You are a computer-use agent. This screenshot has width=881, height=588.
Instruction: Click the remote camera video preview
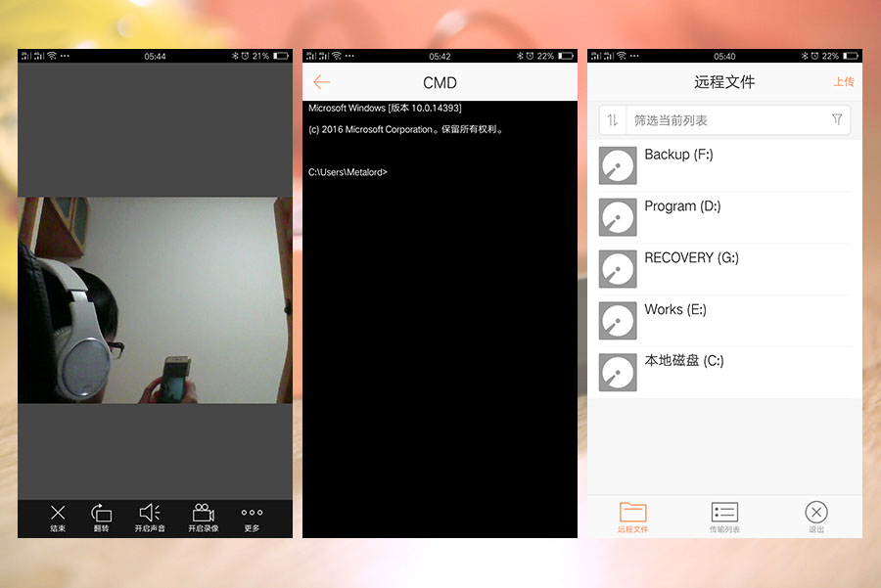click(x=155, y=299)
